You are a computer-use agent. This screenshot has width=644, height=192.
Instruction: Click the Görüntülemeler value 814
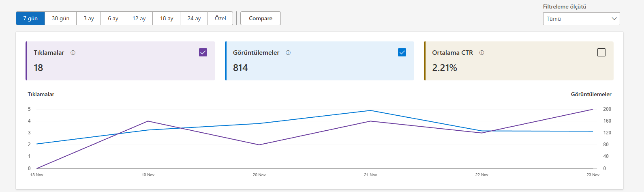tap(240, 68)
